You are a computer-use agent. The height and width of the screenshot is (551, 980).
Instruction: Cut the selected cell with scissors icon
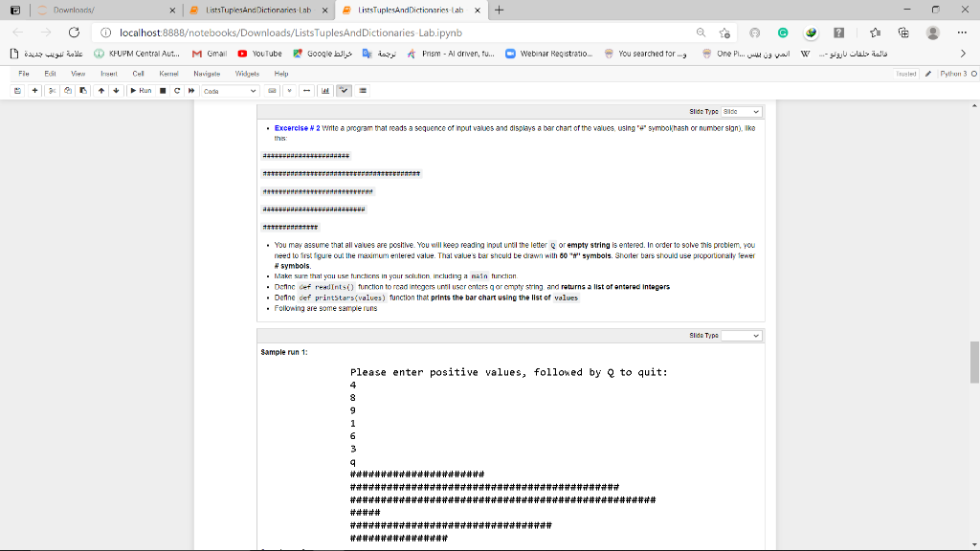[x=53, y=90]
